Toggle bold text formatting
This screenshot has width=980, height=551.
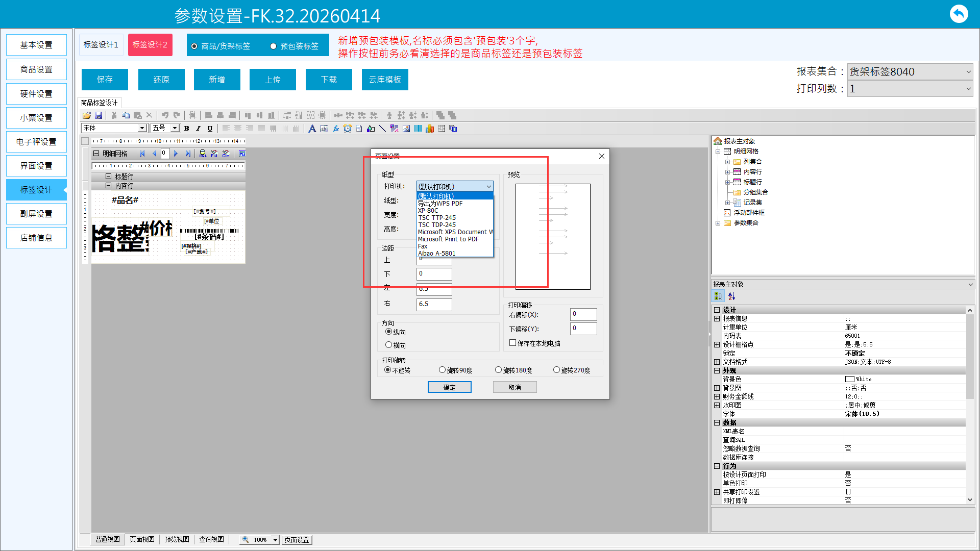click(187, 129)
